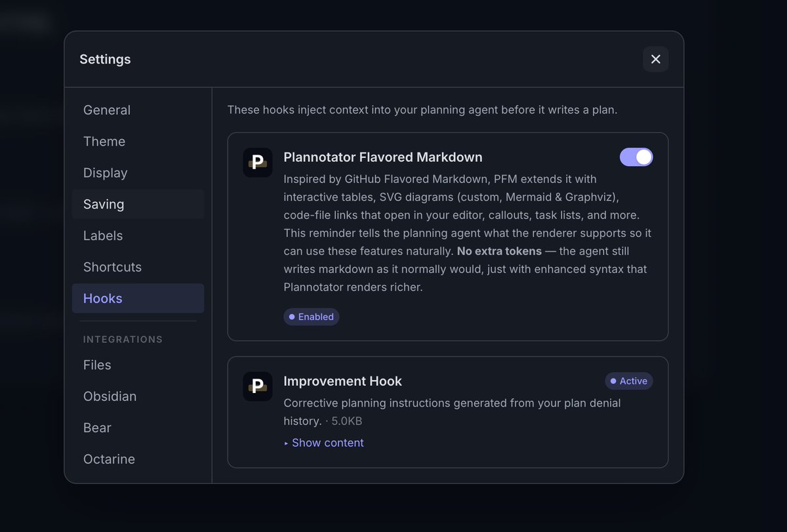Expand Show content under Improvement Hook
The image size is (787, 532).
point(324,443)
